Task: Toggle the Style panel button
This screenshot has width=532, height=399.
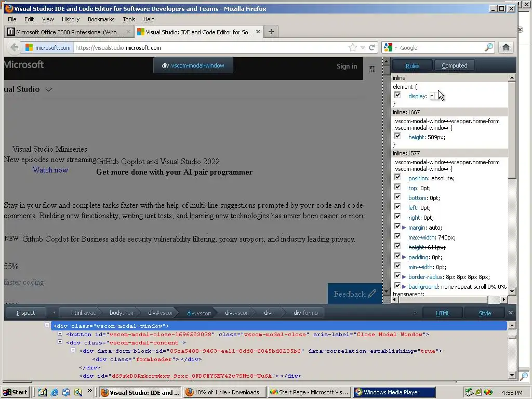Action: coord(485,313)
